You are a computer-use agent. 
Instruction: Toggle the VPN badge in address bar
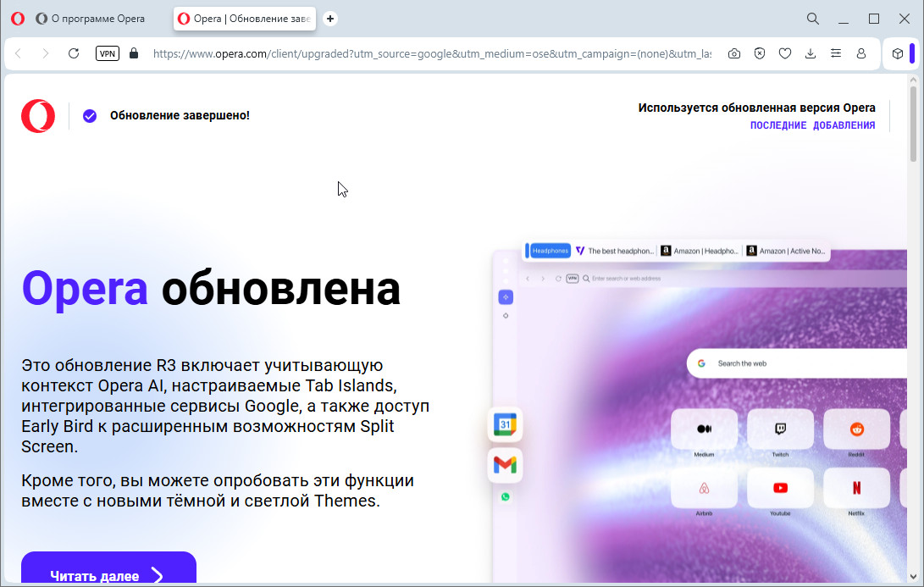coord(108,53)
